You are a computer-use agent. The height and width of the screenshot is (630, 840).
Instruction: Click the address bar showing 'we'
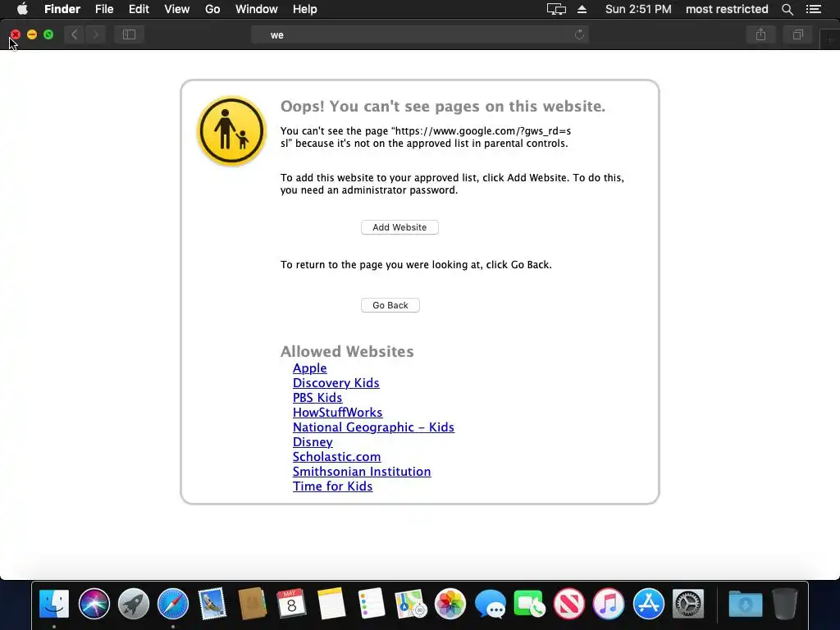420,34
